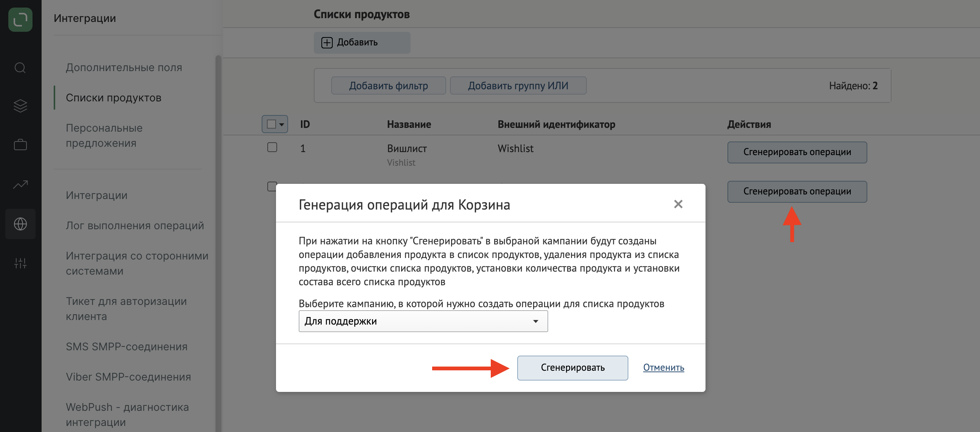Click Сгенерировать операции for second row
Viewport: 980px width, 432px height.
coord(797,191)
